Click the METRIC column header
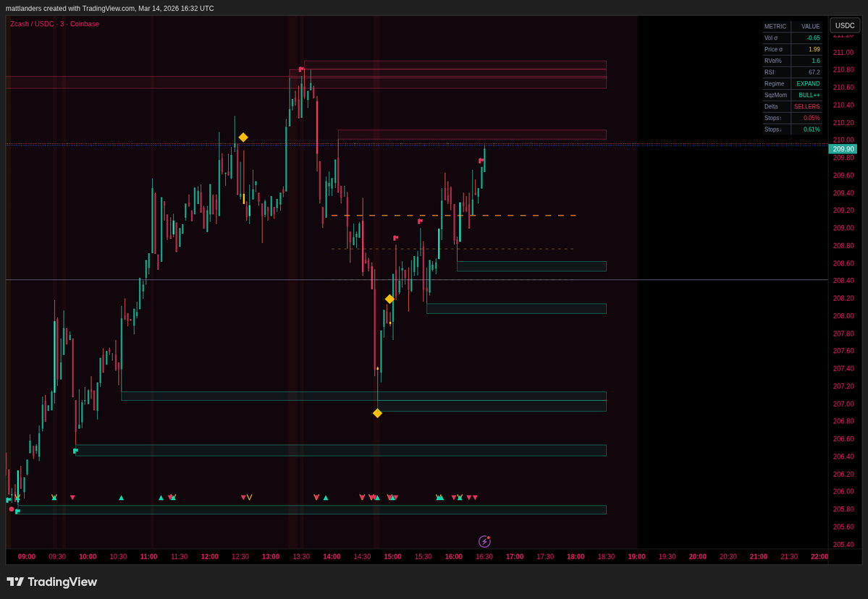The image size is (868, 599). 775,27
